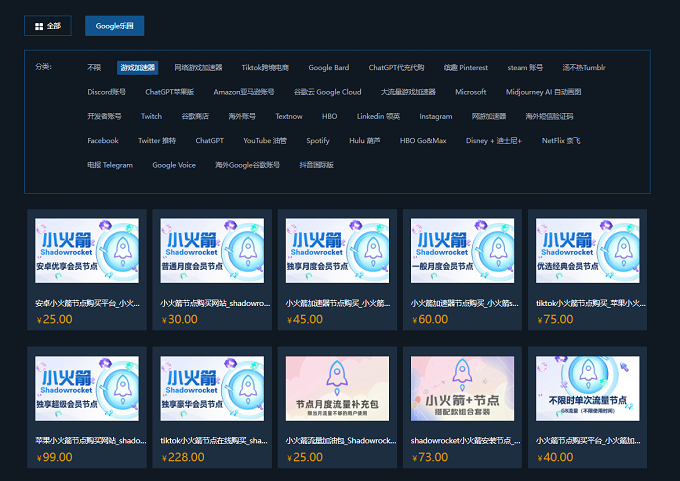Filter by Twitch category

click(x=151, y=116)
